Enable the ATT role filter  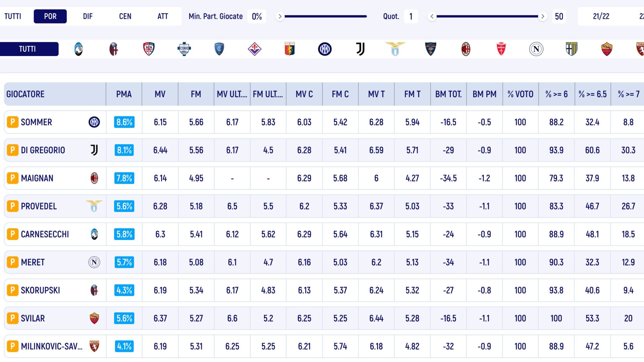click(163, 16)
